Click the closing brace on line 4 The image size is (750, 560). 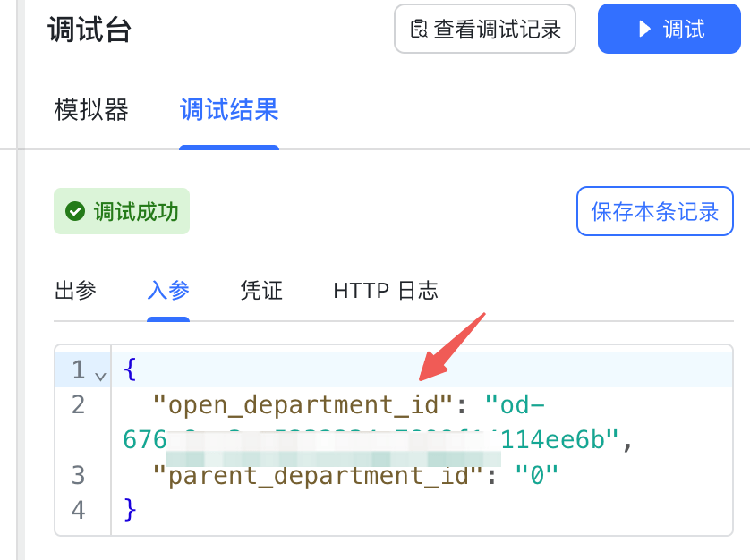[130, 510]
